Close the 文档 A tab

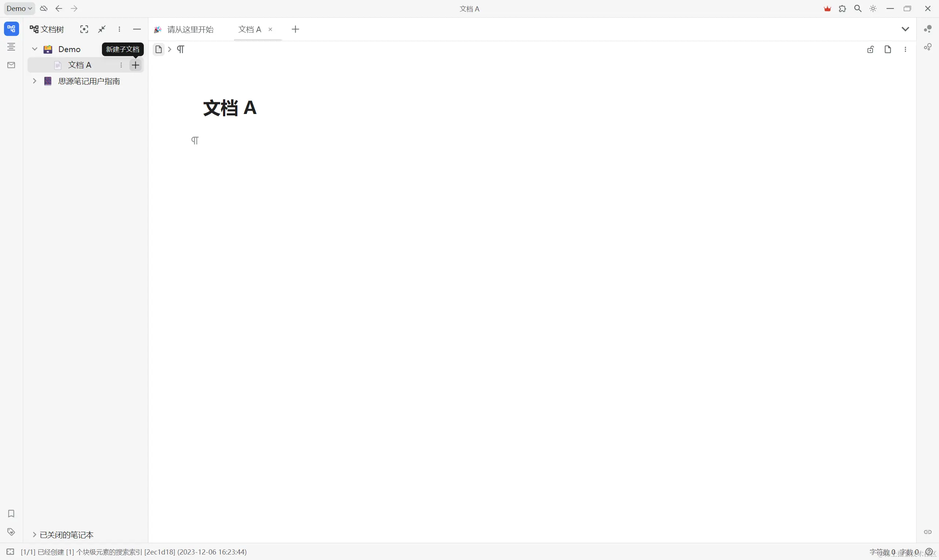pos(270,29)
